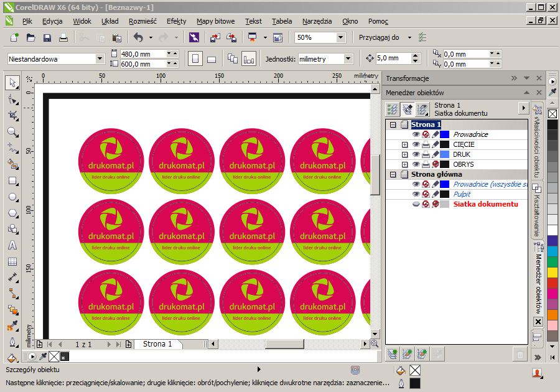The image size is (560, 392).
Task: Toggle editability of OBRYS layer
Action: (x=436, y=165)
